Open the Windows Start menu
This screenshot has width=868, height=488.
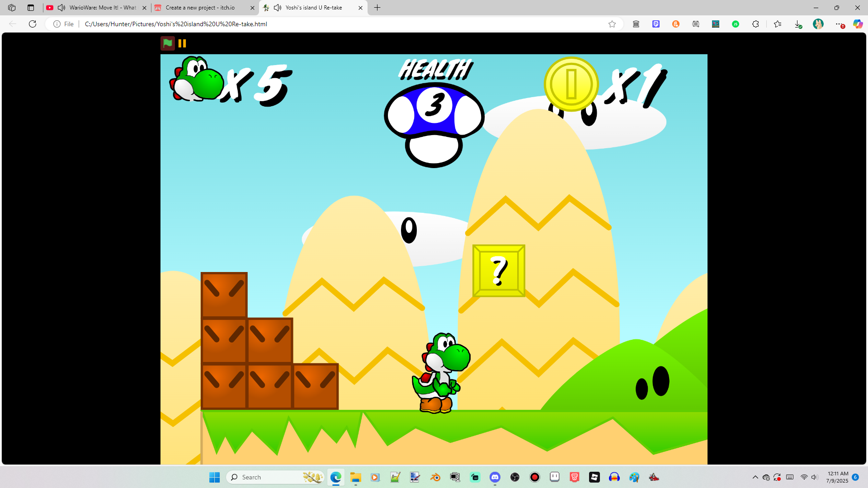click(214, 477)
